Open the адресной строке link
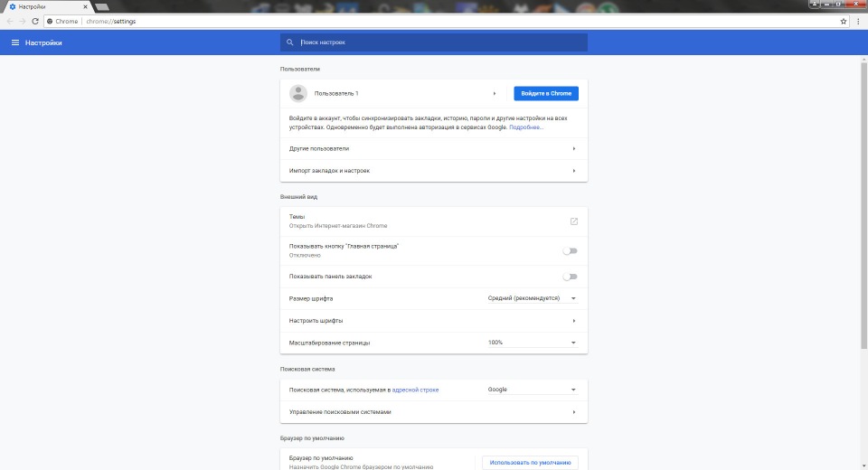Viewport: 868px width, 470px height. coord(415,390)
